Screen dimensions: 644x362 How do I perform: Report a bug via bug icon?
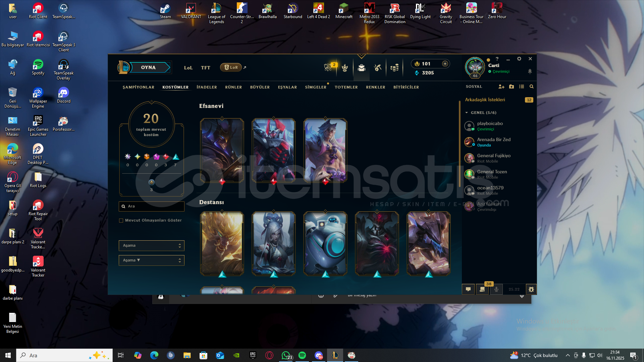[x=531, y=289]
